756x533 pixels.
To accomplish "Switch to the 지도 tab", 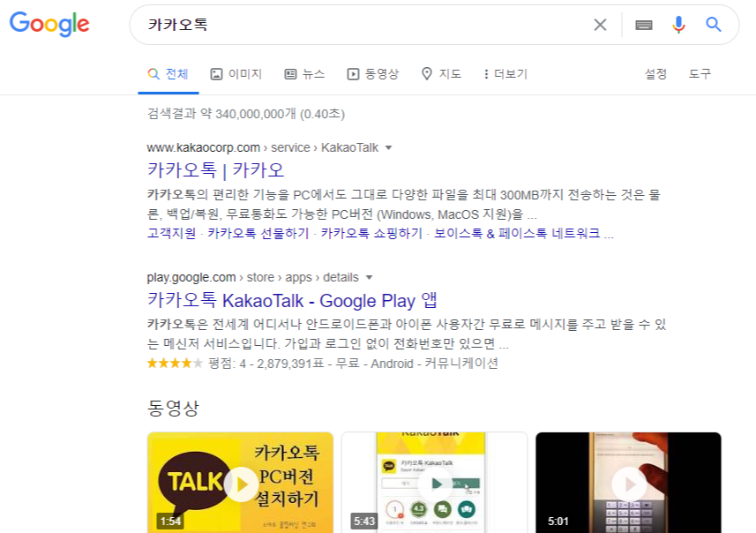I will 442,74.
